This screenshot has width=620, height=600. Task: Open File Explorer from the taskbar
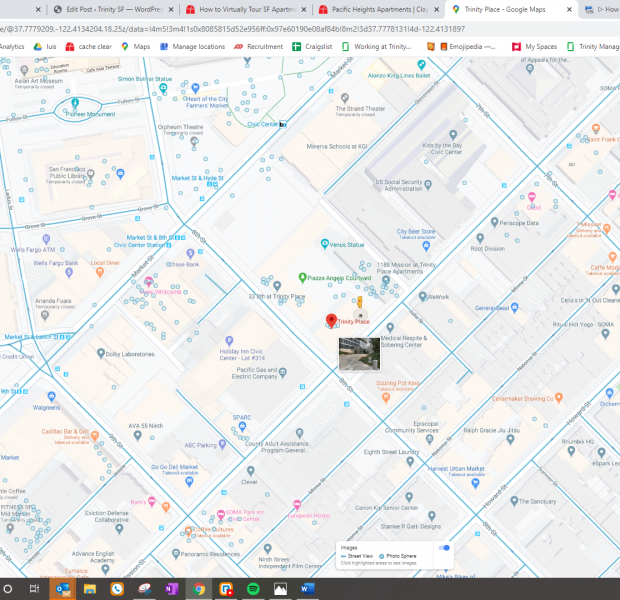point(90,589)
